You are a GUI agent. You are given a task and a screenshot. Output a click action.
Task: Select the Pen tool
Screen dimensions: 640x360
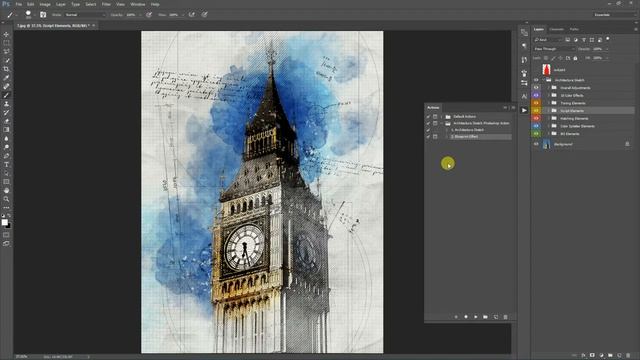6,156
